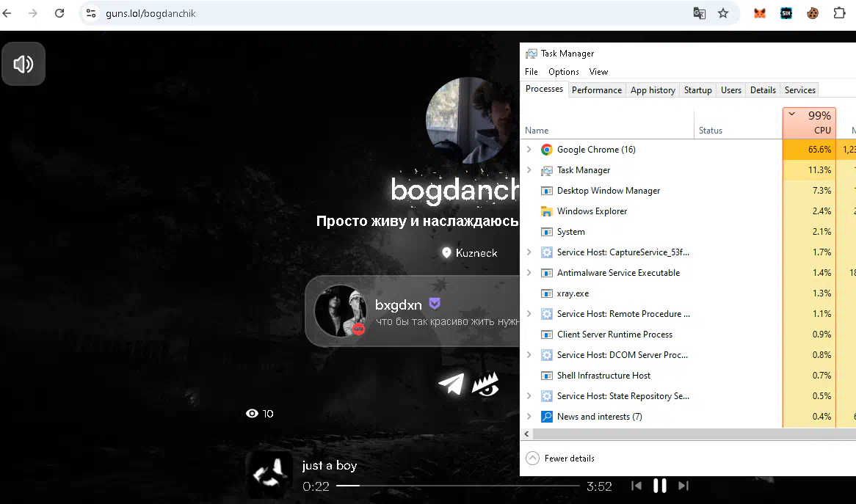Click the eye-with-lashes social icon
Screen dimensions: 856x504
(x=485, y=383)
